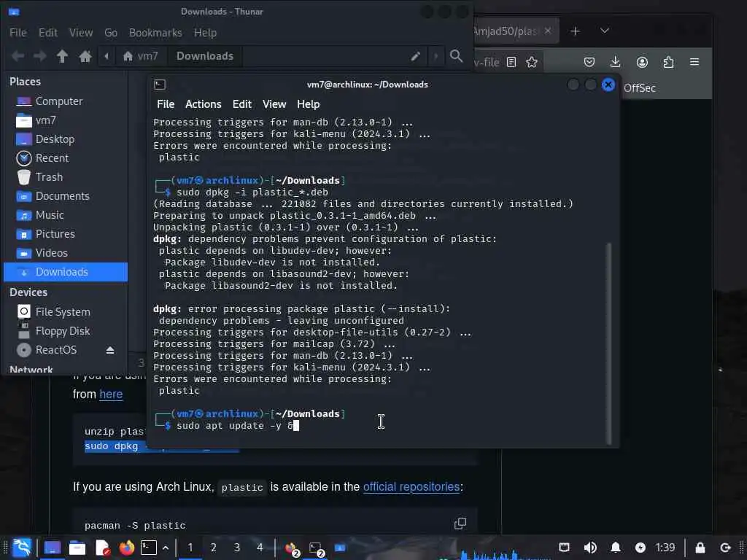This screenshot has height=560, width=747.
Task: Launch terminal emulator from taskbar
Action: (149, 548)
